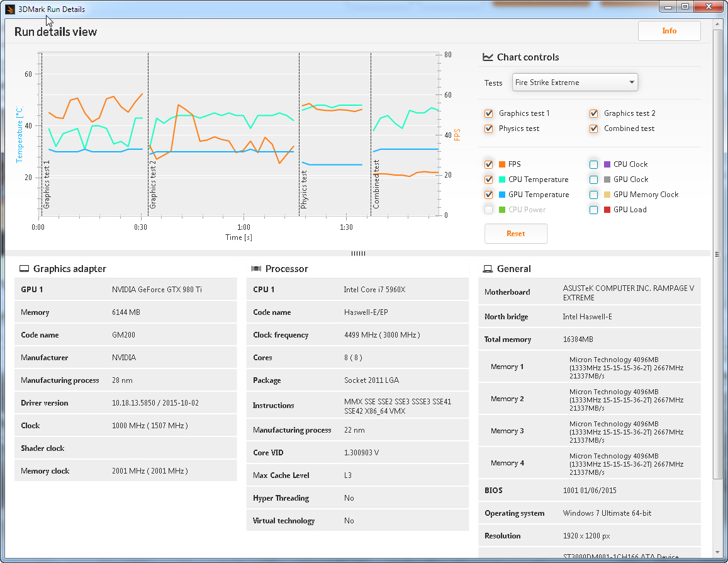
Task: Click the purple CPU Clock swatch
Action: [607, 164]
